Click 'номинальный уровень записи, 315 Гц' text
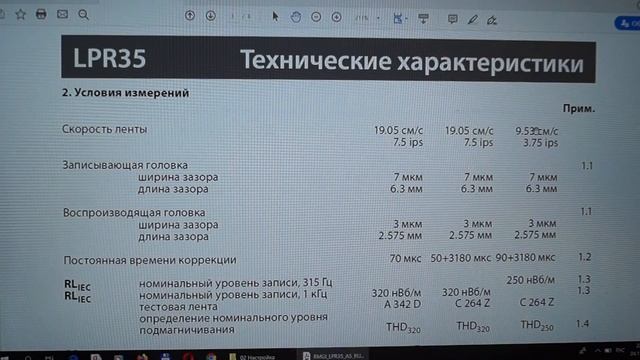The image size is (640, 360). [236, 282]
